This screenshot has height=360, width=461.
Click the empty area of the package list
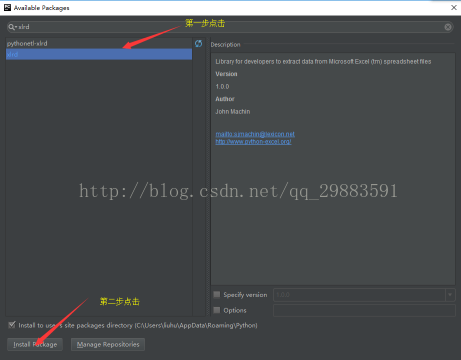(99, 187)
